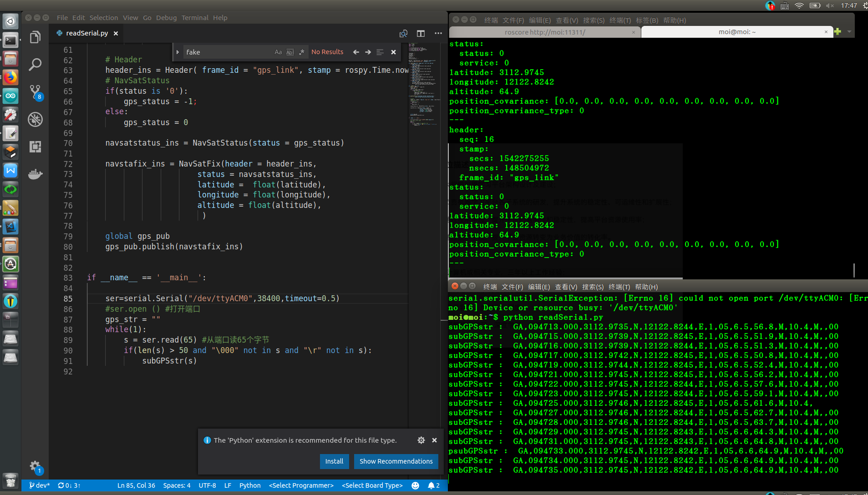The width and height of the screenshot is (868, 495).
Task: Expand the replace mode in find widget
Action: tap(178, 52)
